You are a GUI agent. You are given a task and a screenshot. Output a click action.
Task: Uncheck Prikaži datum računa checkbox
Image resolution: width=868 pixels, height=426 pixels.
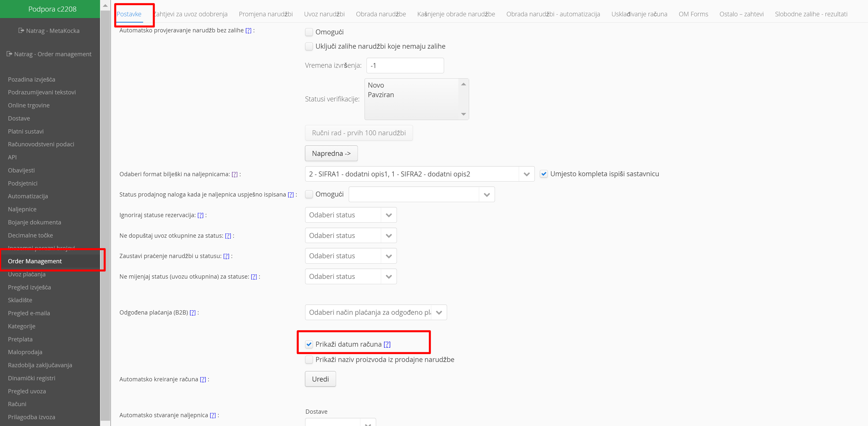309,344
